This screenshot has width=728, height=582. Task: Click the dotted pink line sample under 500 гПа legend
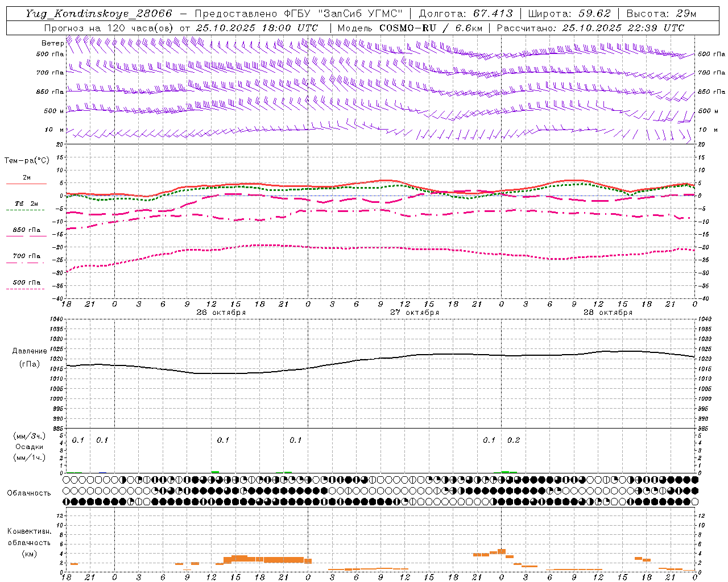[25, 289]
